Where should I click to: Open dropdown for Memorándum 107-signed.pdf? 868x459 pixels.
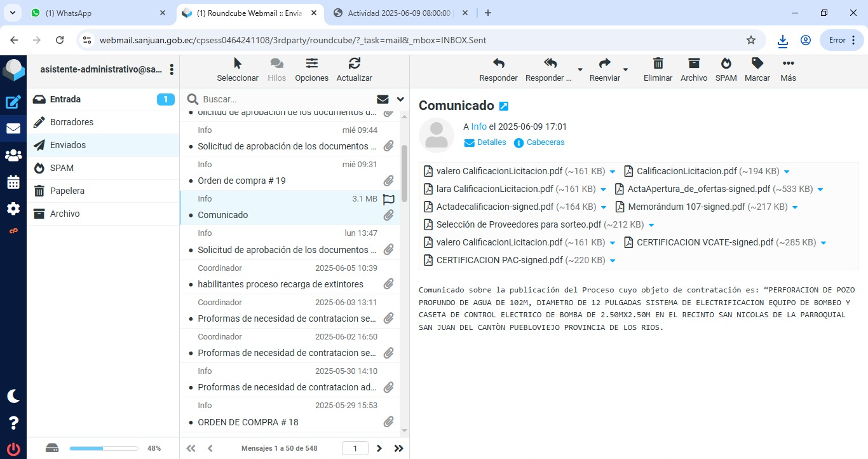pos(794,207)
